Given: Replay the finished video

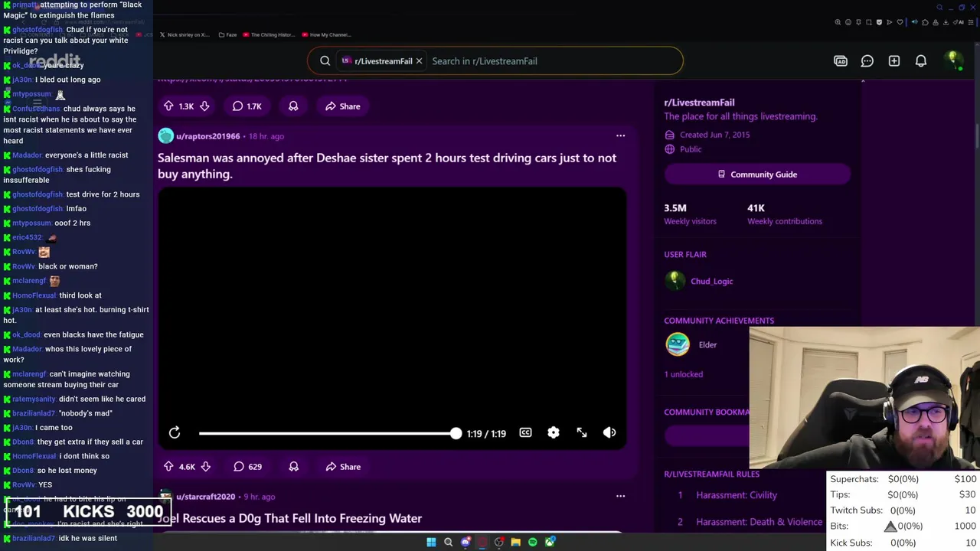Looking at the screenshot, I should [x=175, y=433].
